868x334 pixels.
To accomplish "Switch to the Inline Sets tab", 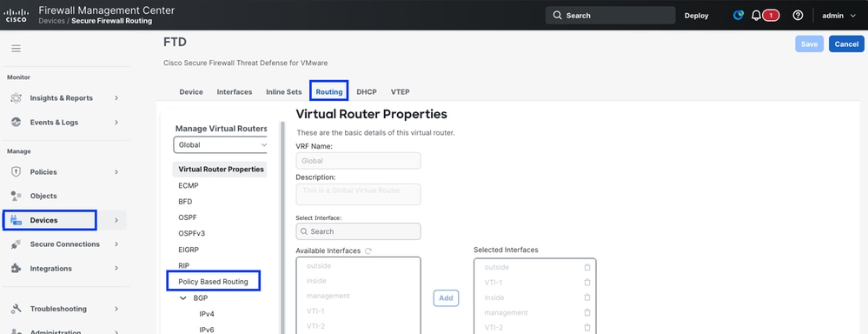I will point(284,92).
